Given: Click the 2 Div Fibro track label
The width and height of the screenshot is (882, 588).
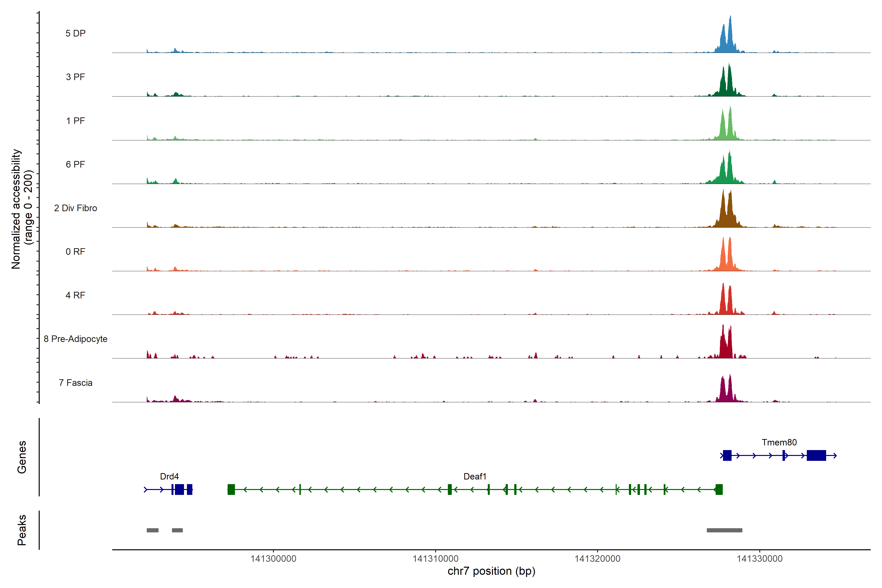Looking at the screenshot, I should click(75, 208).
